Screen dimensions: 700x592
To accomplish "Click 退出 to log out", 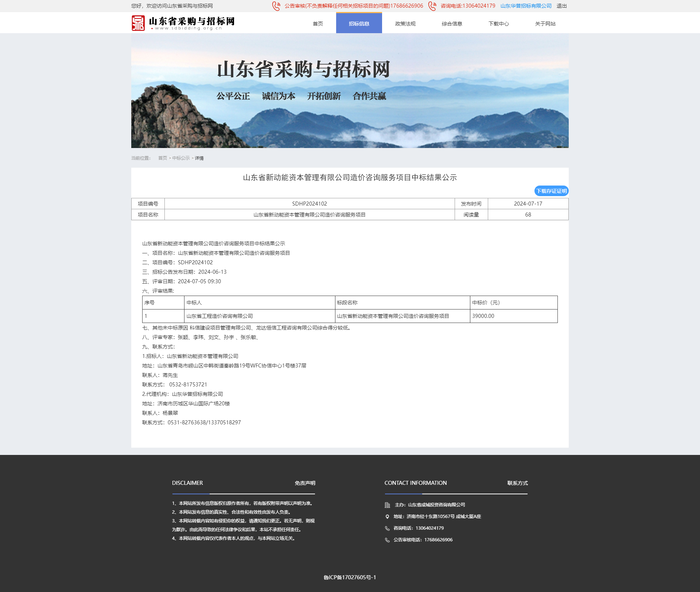I will [561, 6].
